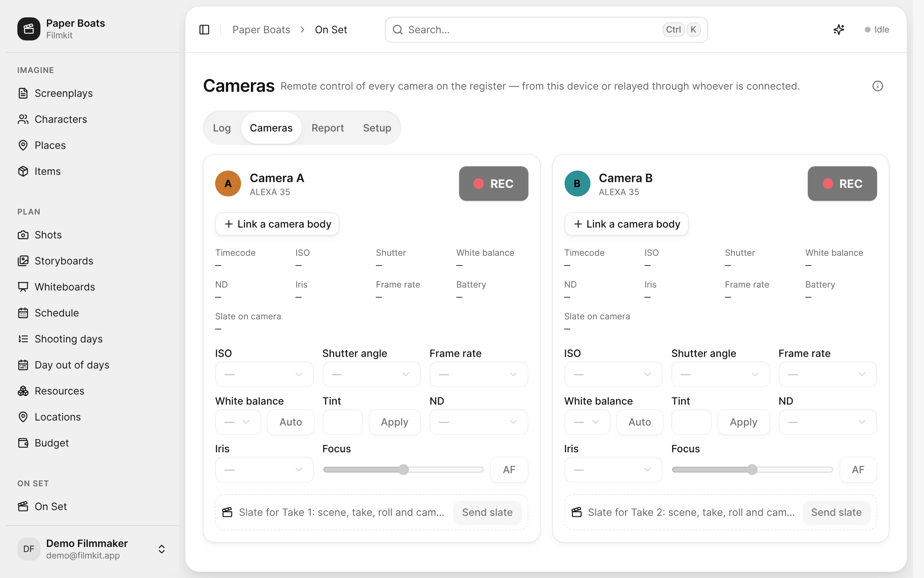924x578 pixels.
Task: Open Camera A Iris dropdown
Action: 264,469
